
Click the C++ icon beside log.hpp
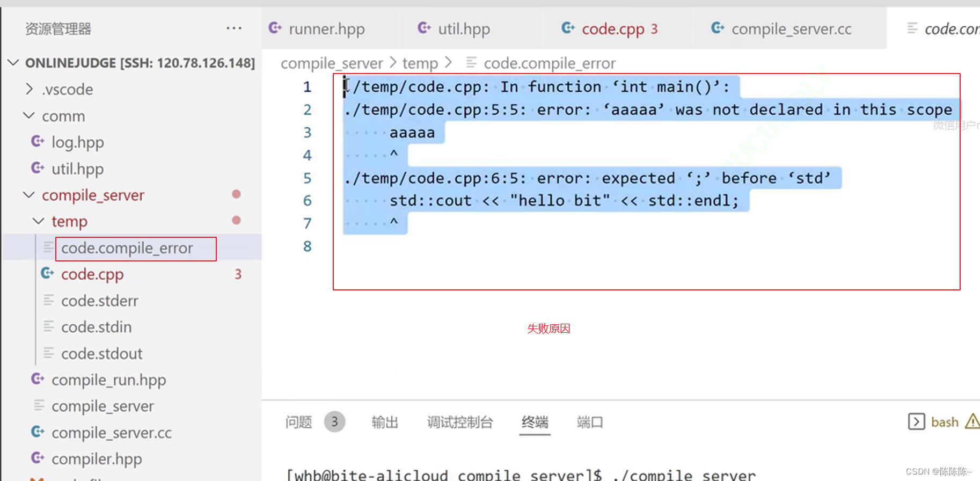38,142
